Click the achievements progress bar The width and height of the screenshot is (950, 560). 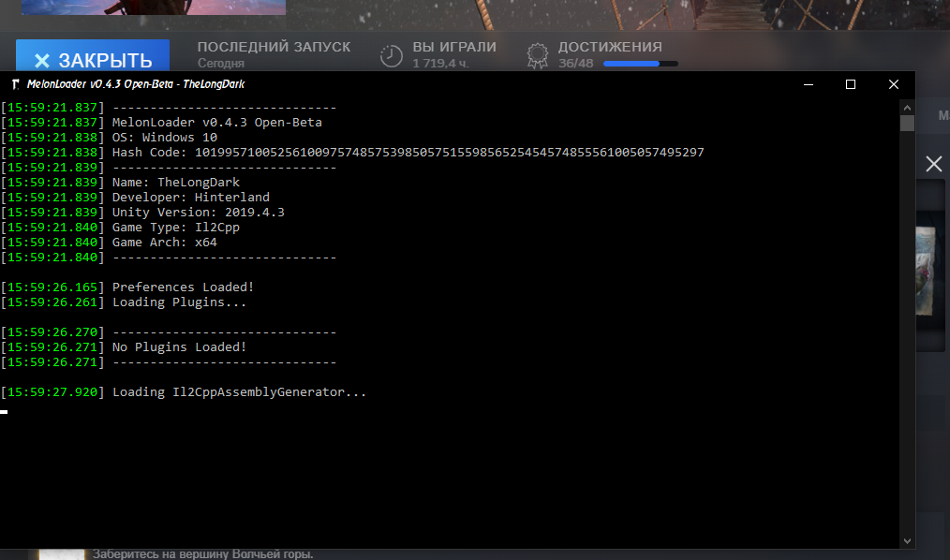coord(641,64)
